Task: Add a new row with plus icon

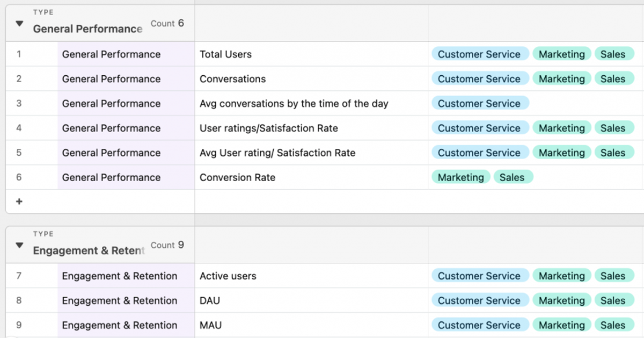Action: coord(19,202)
